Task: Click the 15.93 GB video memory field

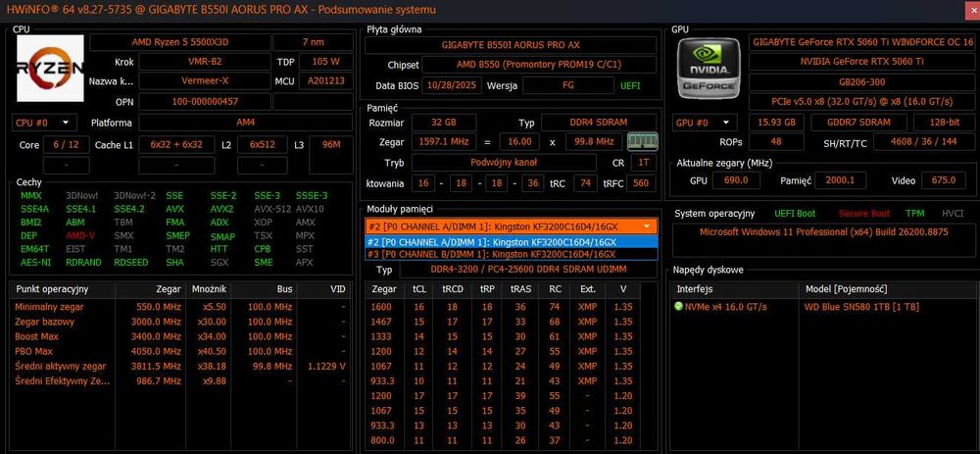Action: (776, 123)
